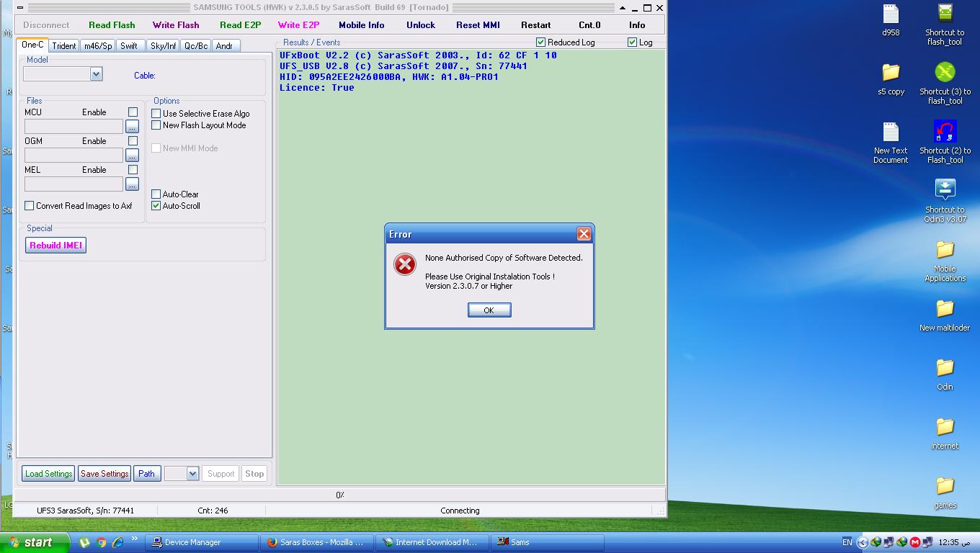Click Read E2P

pyautogui.click(x=241, y=25)
